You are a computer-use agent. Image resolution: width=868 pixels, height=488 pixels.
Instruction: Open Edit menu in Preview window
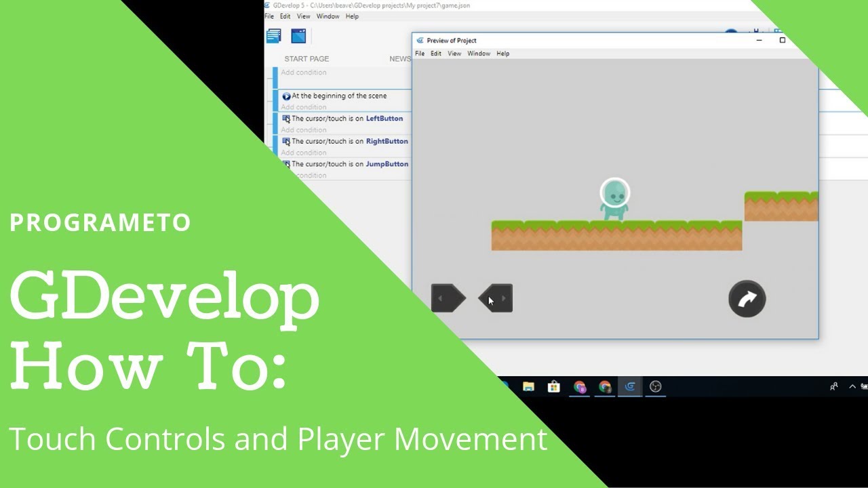[436, 54]
